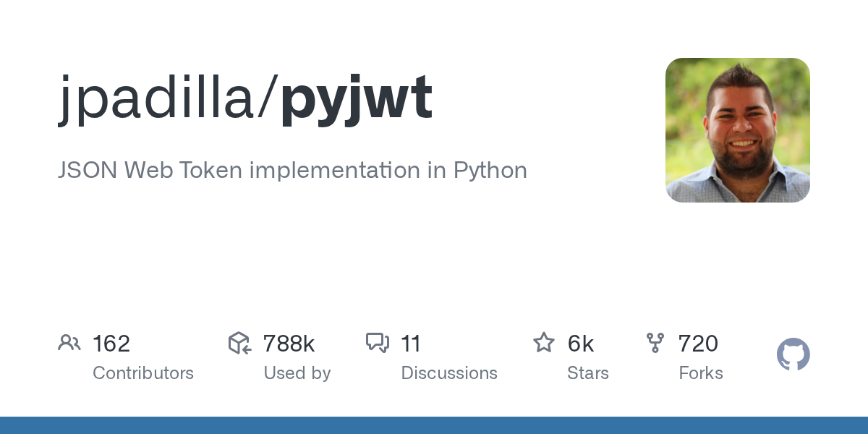Click the Forks branch icon
This screenshot has height=434, width=868.
point(655,343)
